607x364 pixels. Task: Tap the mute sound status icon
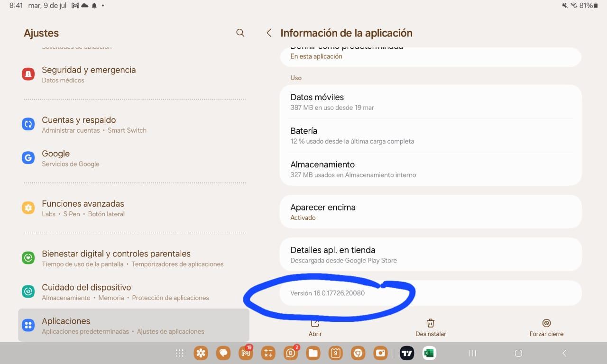click(565, 6)
